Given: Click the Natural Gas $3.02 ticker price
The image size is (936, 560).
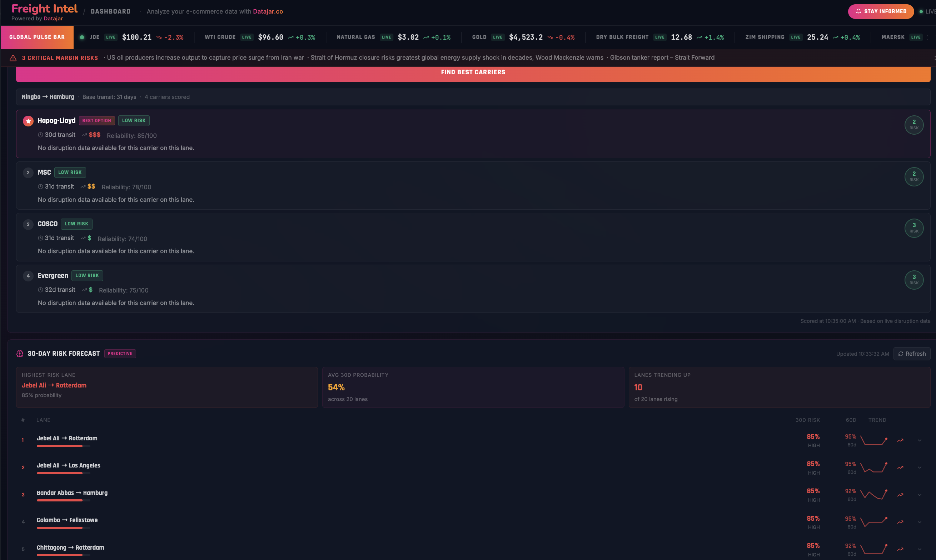Looking at the screenshot, I should (408, 37).
